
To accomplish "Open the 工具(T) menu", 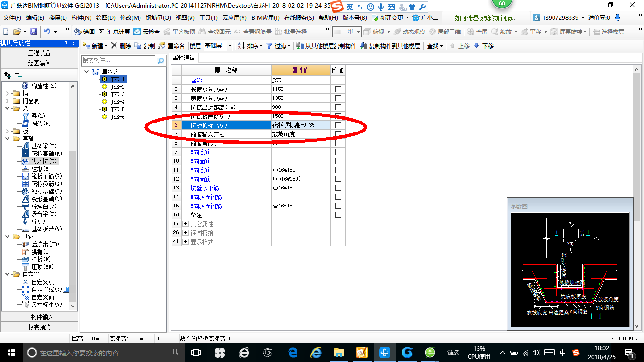I will point(208,18).
